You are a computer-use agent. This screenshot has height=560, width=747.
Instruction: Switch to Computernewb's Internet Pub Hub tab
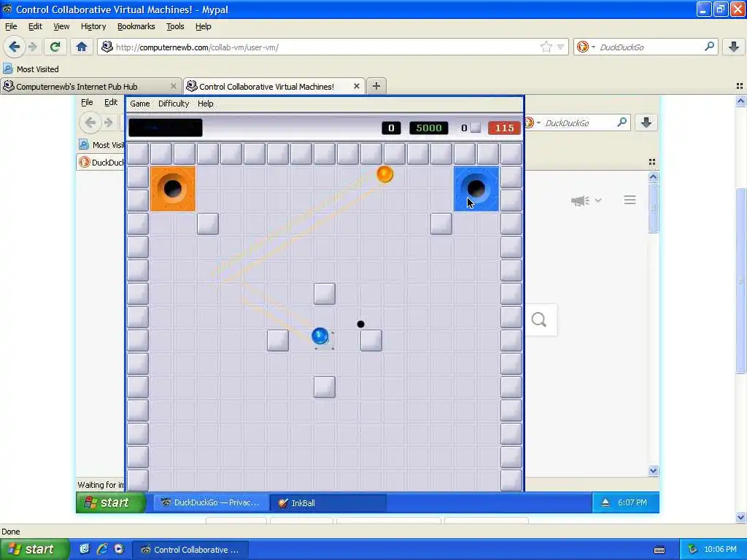(90, 86)
